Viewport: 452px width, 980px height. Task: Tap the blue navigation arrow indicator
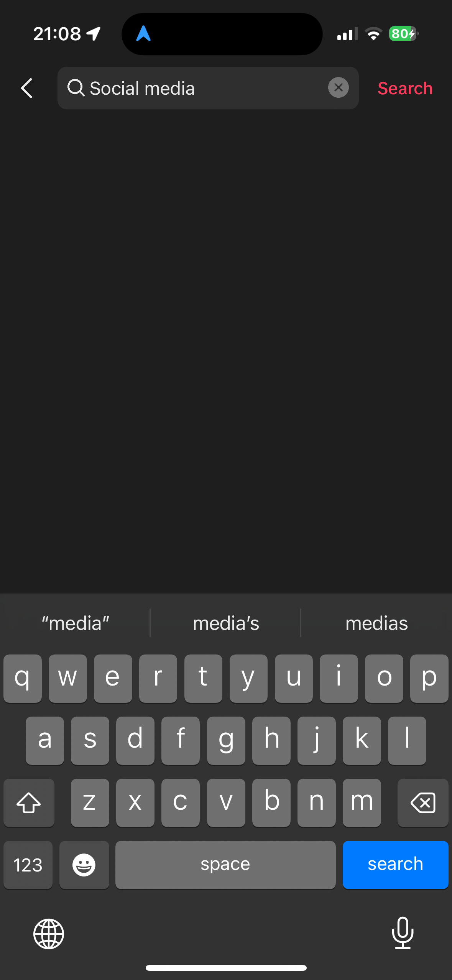point(143,34)
